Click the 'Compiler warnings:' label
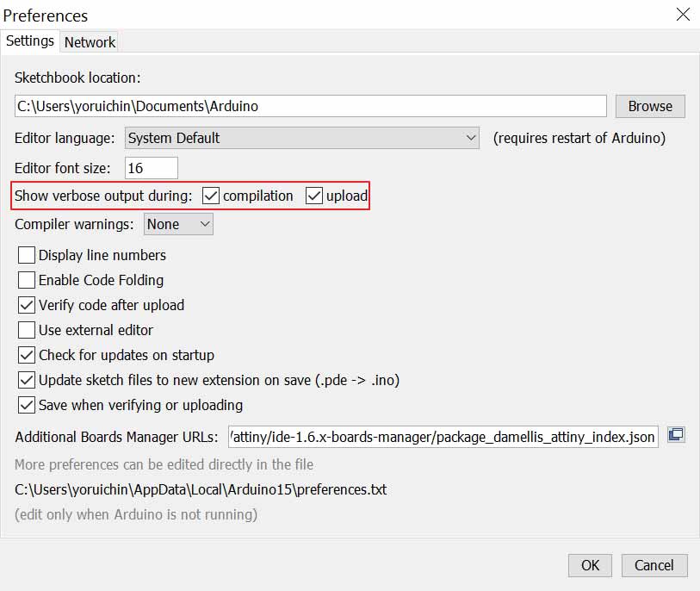Viewport: 700px width, 591px height. (74, 224)
